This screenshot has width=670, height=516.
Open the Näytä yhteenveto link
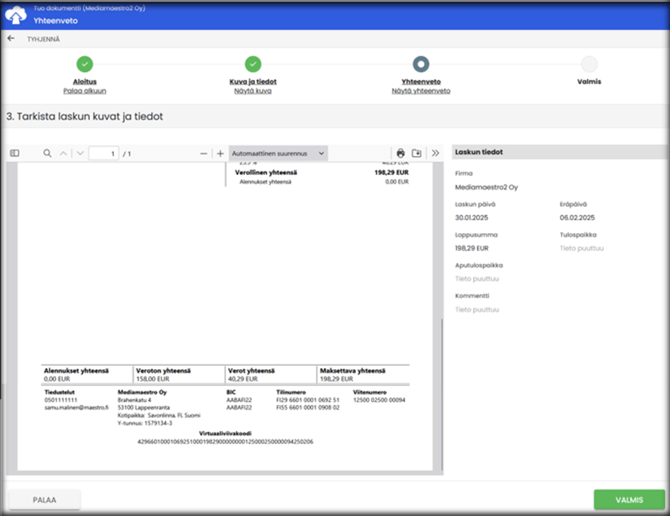click(x=420, y=90)
